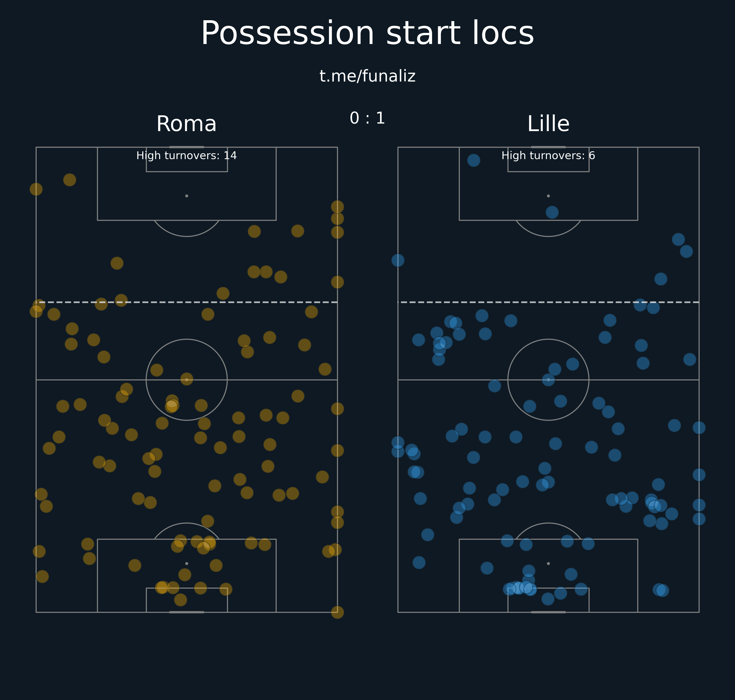Click the 'Possession start locs' chart title
Image resolution: width=735 pixels, height=700 pixels.
click(x=367, y=34)
